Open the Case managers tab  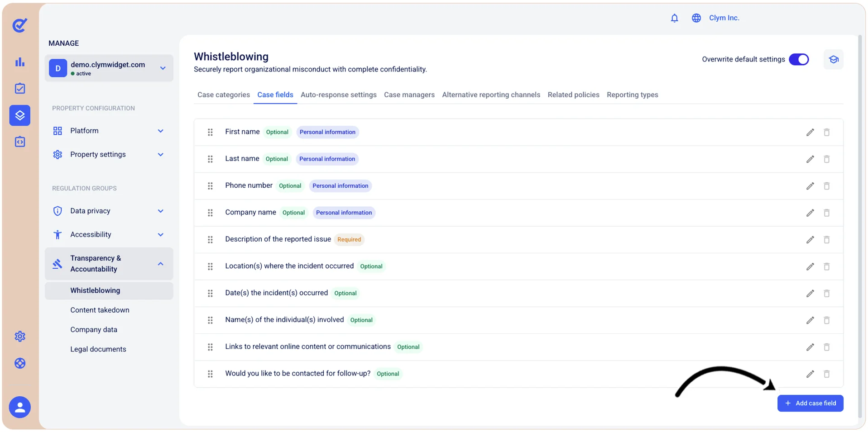point(409,95)
